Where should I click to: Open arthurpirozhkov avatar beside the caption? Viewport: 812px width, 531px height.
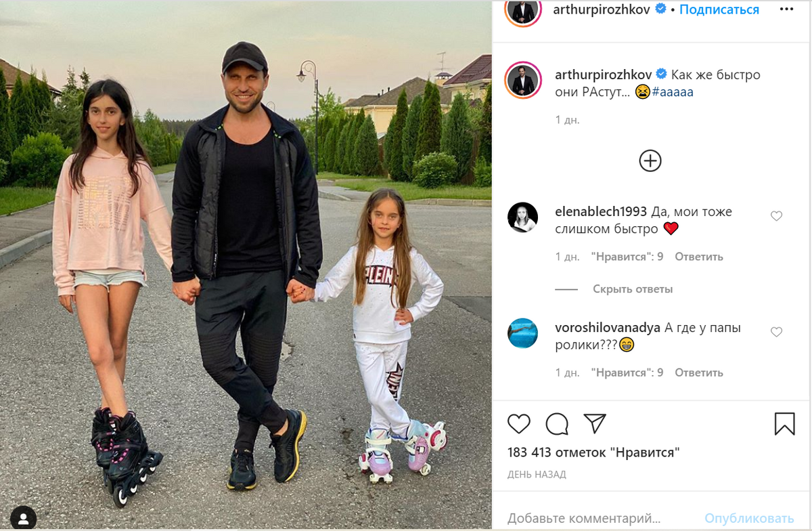pyautogui.click(x=522, y=81)
